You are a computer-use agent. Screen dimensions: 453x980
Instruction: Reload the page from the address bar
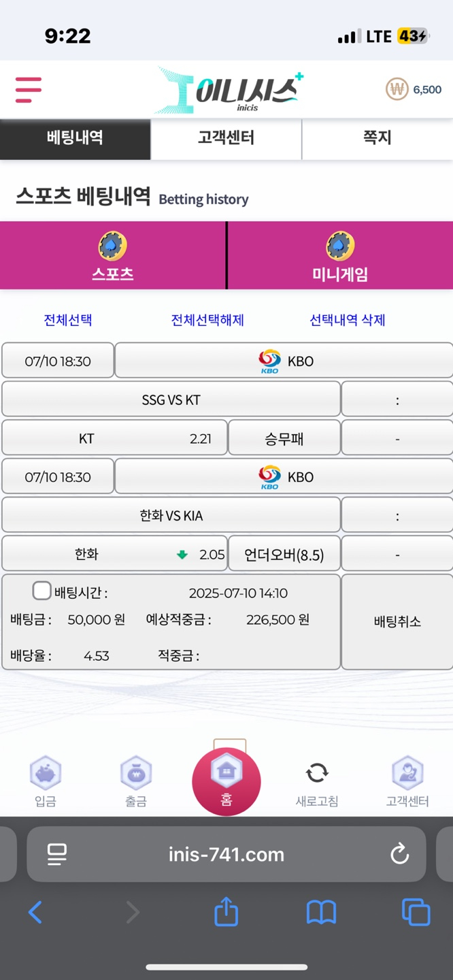(399, 853)
